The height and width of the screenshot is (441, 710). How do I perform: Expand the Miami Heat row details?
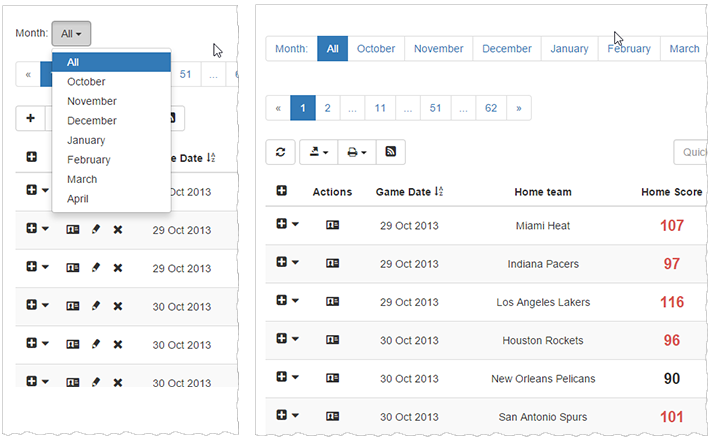click(x=282, y=223)
